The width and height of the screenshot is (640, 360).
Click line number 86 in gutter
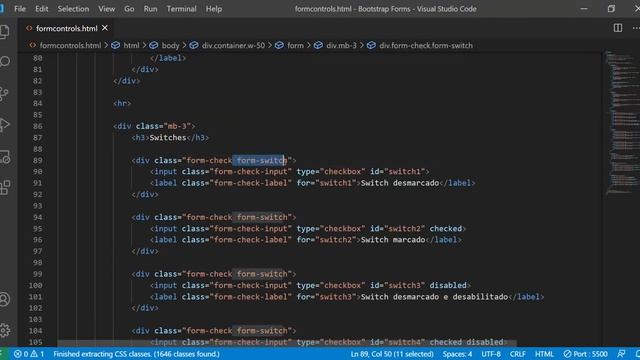point(37,126)
